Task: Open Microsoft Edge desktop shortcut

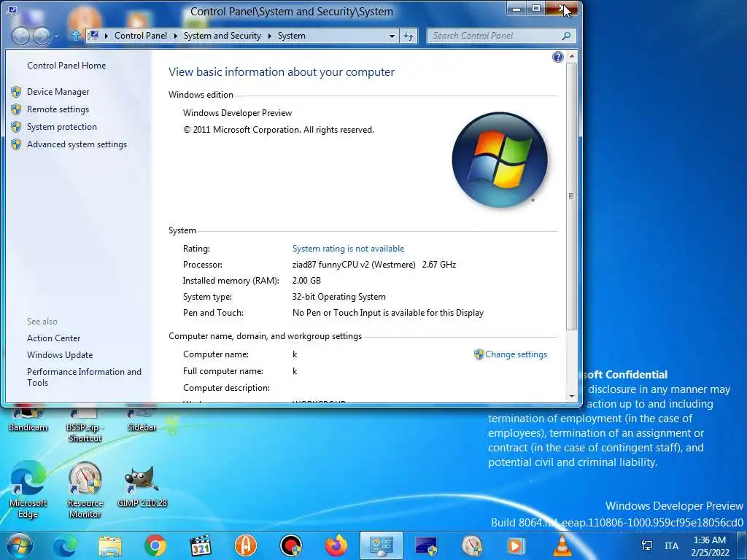Action: pos(28,489)
